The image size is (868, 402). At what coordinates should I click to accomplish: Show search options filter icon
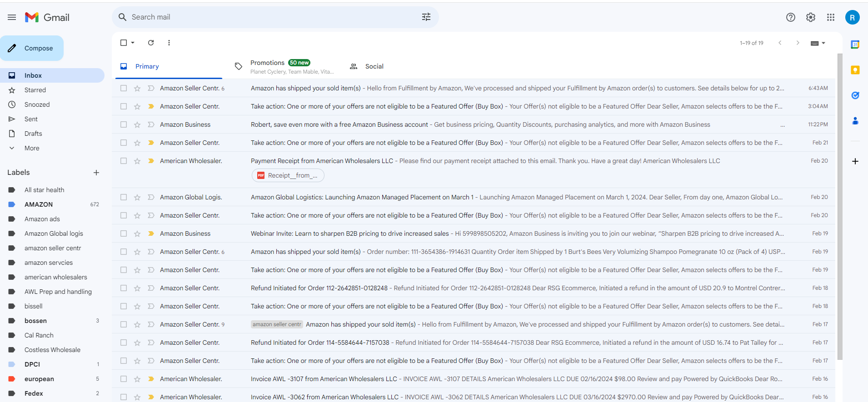[x=426, y=17]
